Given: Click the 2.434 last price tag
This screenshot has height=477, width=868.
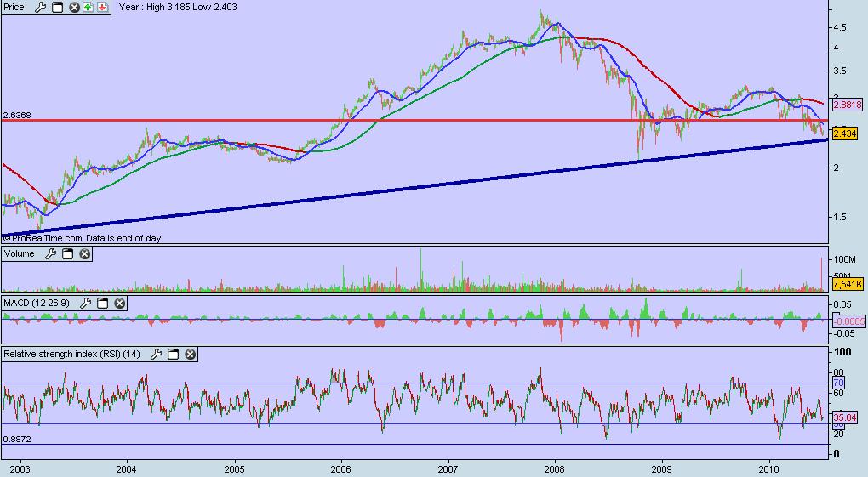Looking at the screenshot, I should [x=845, y=133].
